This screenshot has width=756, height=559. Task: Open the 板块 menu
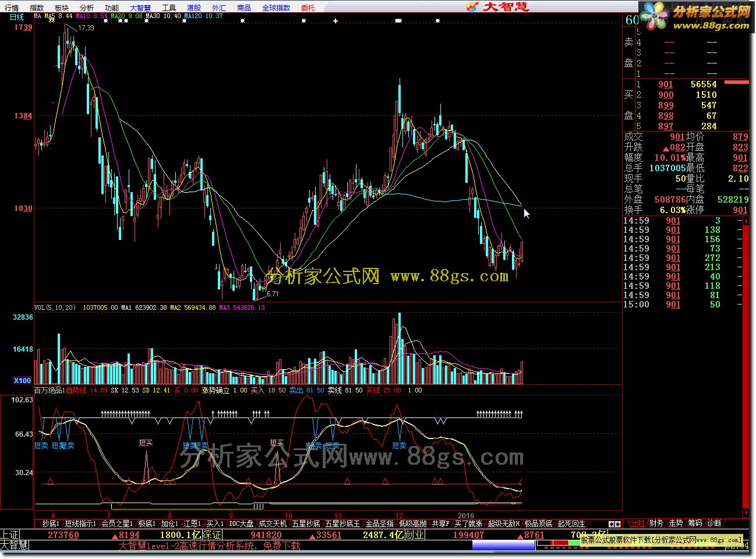61,8
